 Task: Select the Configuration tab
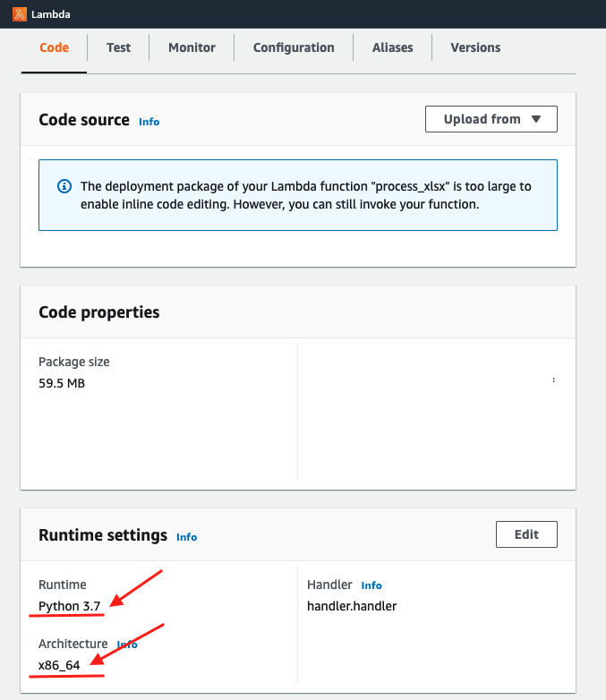(x=294, y=47)
